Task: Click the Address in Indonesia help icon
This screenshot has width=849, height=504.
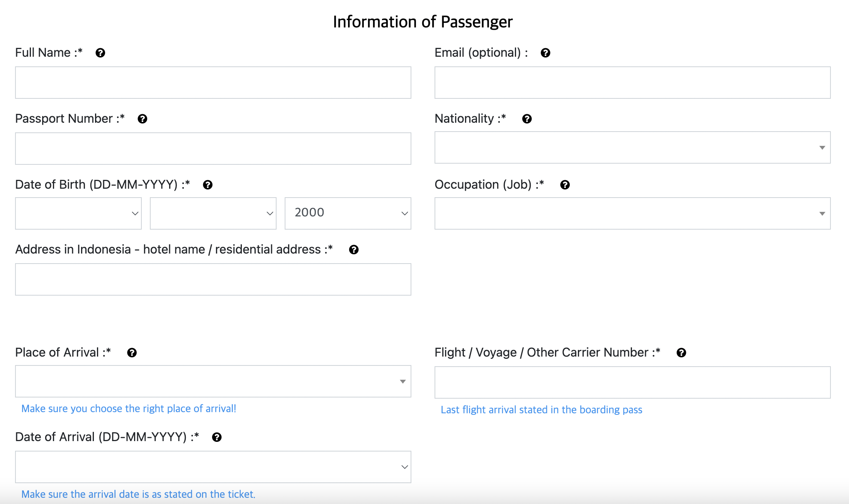Action: click(354, 250)
